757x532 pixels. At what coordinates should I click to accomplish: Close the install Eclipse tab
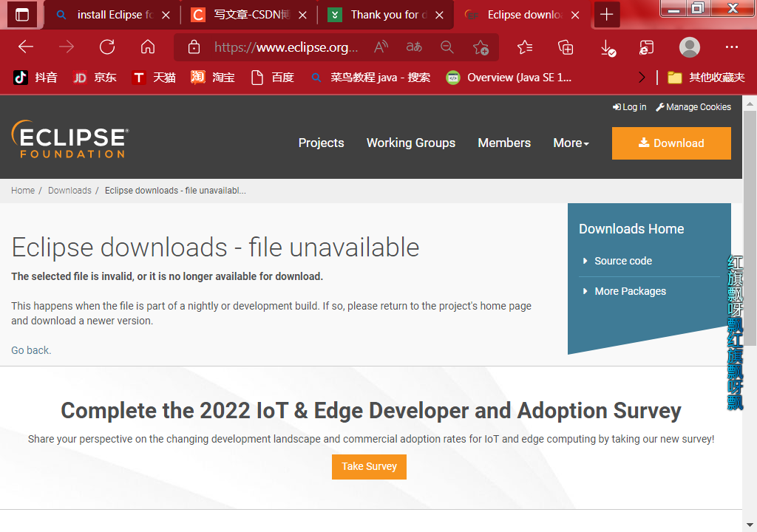[166, 15]
